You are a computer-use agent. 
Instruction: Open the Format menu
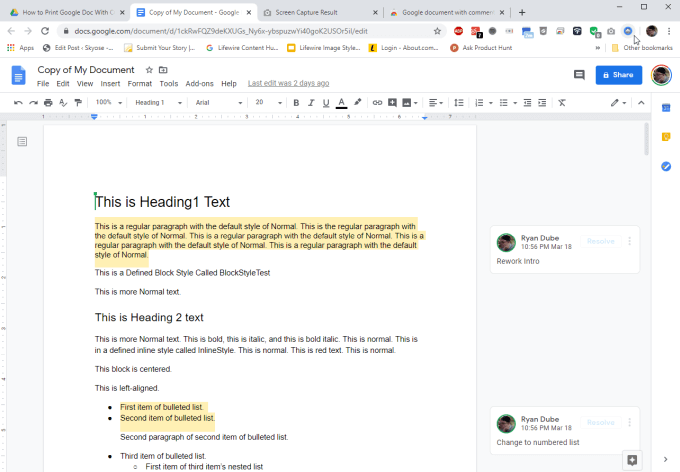140,84
